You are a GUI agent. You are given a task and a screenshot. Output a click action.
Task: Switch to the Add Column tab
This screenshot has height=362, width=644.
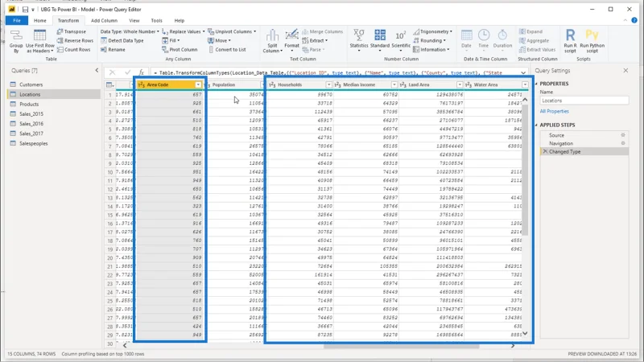click(104, 21)
